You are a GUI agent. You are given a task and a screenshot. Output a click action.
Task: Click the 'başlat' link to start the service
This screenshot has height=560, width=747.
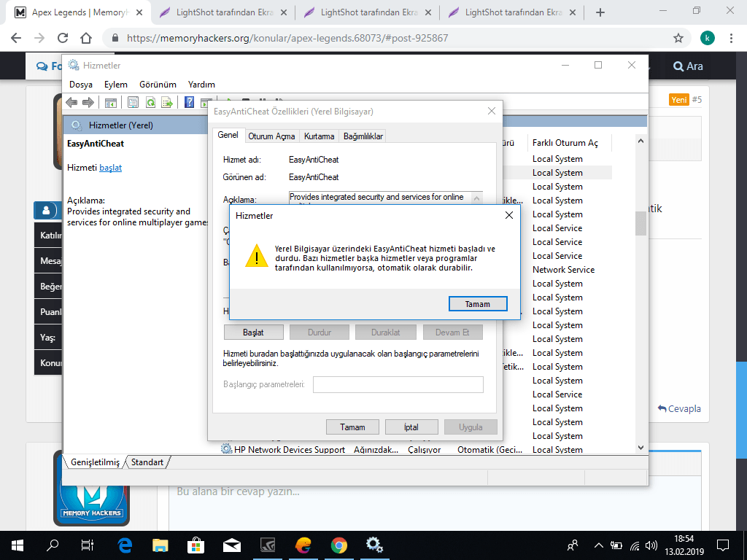111,168
